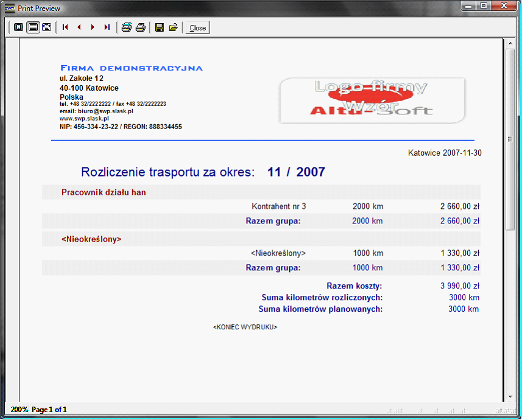This screenshot has width=522, height=420.
Task: Click the vertical scrollbar thumb
Action: [x=510, y=140]
